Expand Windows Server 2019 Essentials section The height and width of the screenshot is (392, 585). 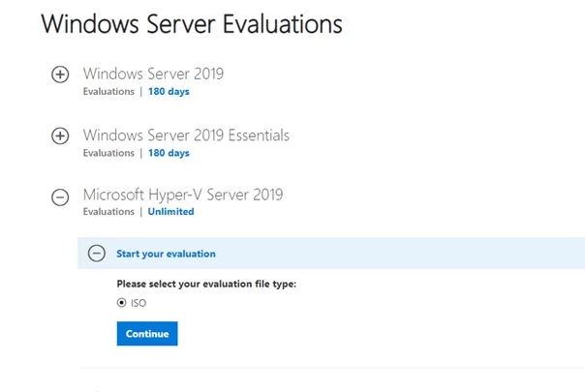click(60, 136)
